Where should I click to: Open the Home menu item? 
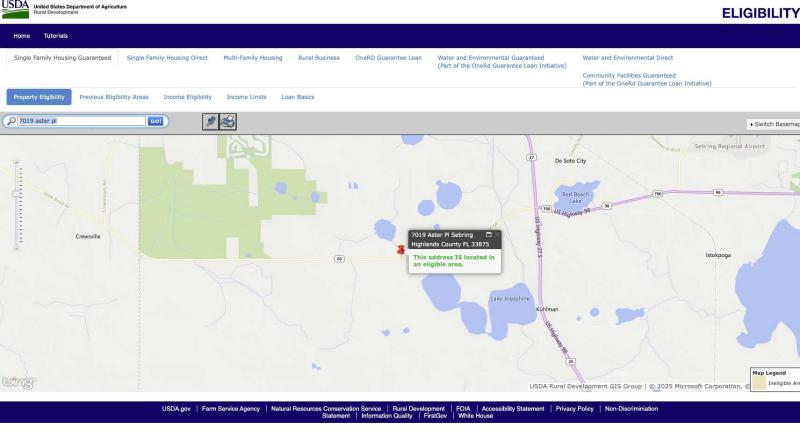pos(21,35)
